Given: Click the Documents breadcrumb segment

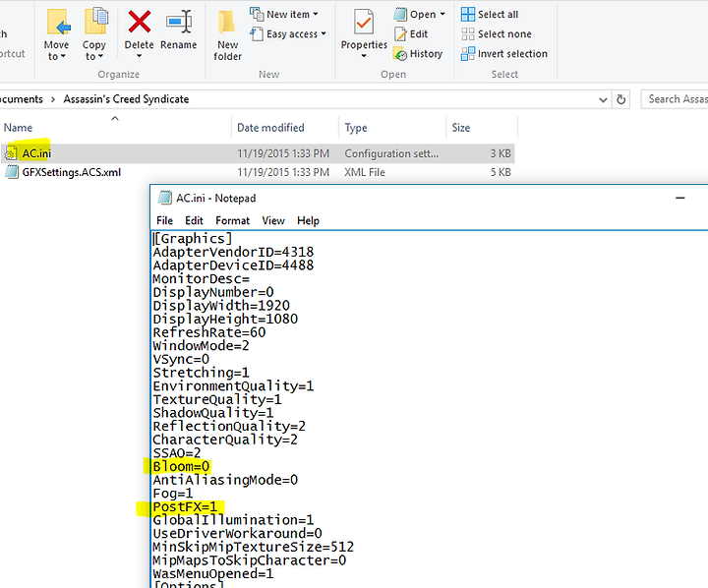Looking at the screenshot, I should [22, 99].
